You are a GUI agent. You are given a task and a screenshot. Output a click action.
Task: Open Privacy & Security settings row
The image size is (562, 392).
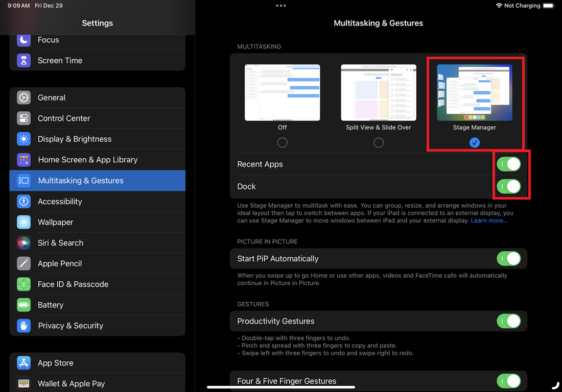(98, 326)
